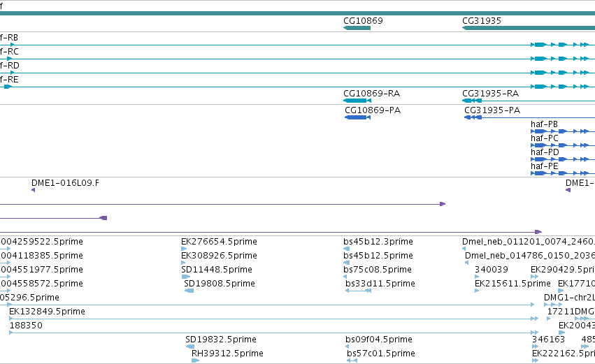Select the RH39312.5prime arrow glyph
The image size is (595, 364).
point(196,361)
